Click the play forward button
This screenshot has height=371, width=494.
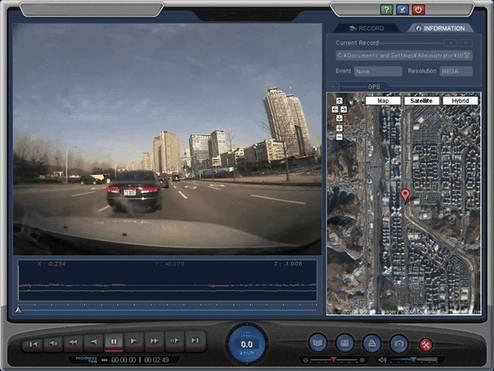coord(134,341)
